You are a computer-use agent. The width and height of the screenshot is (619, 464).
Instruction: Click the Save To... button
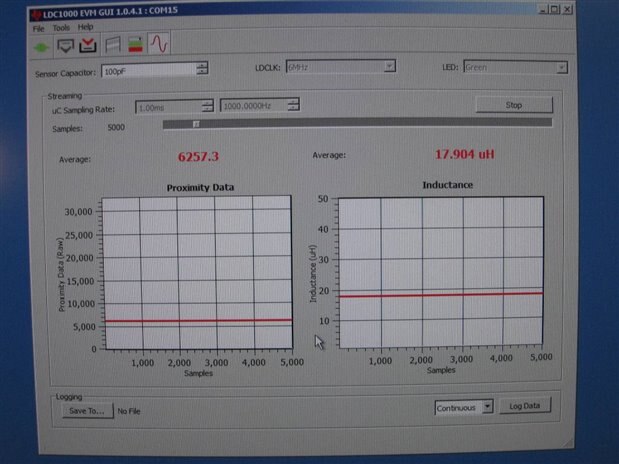pyautogui.click(x=87, y=411)
